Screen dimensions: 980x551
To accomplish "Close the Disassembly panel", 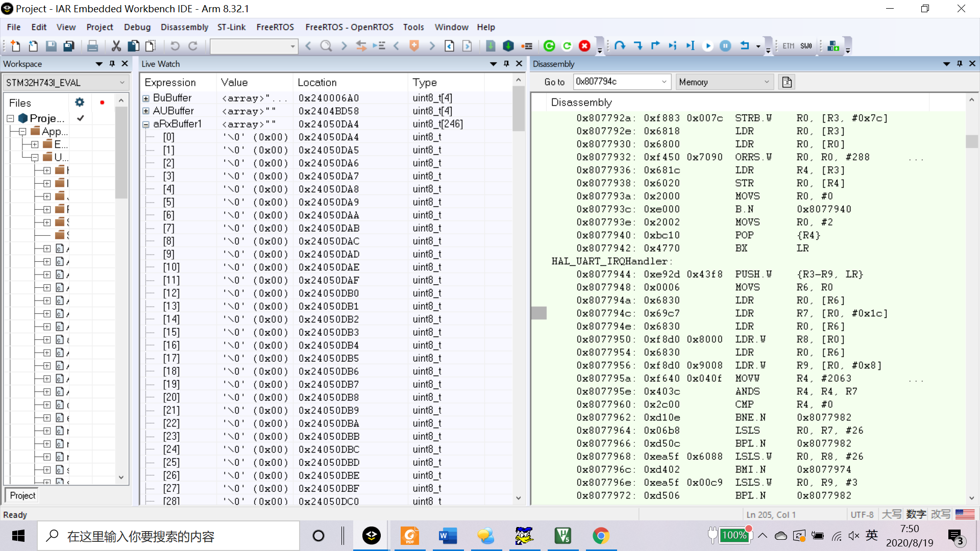I will tap(972, 64).
